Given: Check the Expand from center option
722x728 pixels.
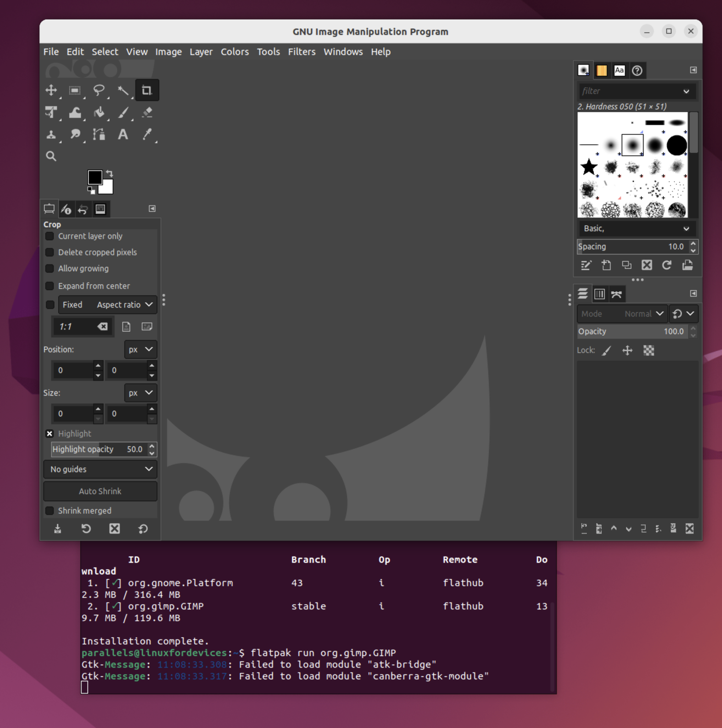Looking at the screenshot, I should (50, 286).
